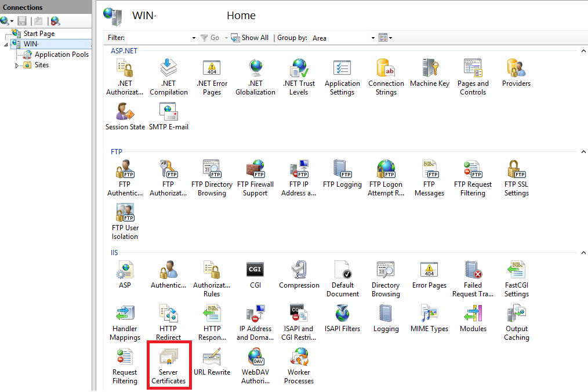588x392 pixels.
Task: Open FTP Firewall Support
Action: tap(255, 177)
